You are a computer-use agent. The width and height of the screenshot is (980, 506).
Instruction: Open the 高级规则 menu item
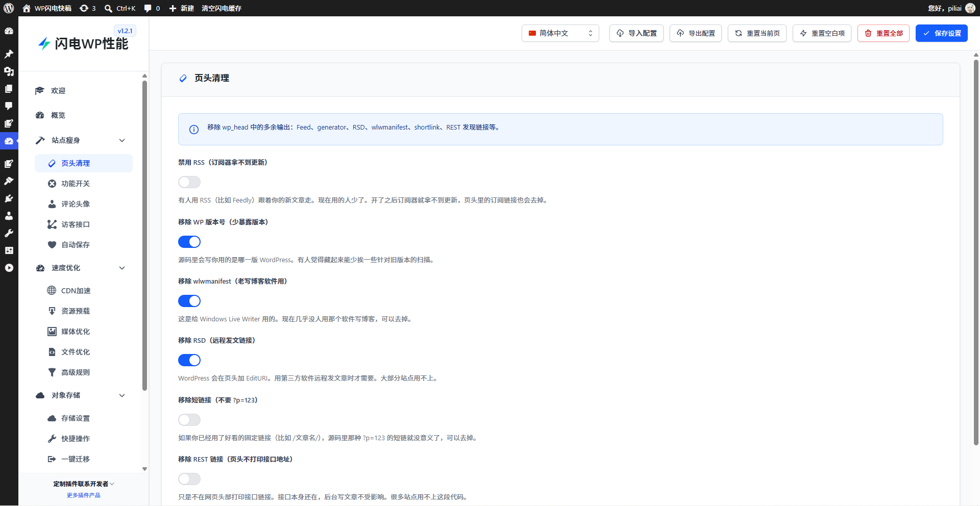pyautogui.click(x=84, y=372)
